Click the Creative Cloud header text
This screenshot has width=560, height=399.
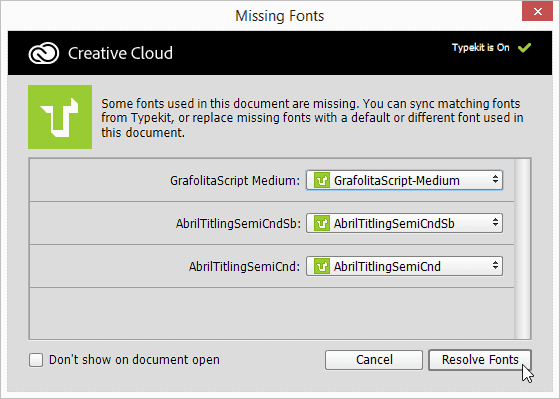click(120, 53)
